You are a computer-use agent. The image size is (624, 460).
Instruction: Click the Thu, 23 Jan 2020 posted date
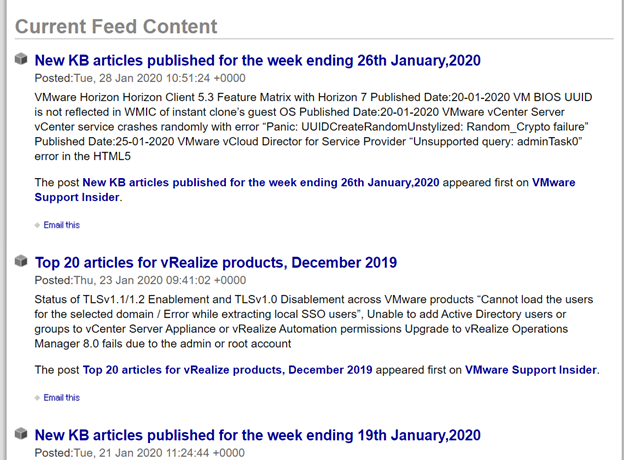[160, 280]
